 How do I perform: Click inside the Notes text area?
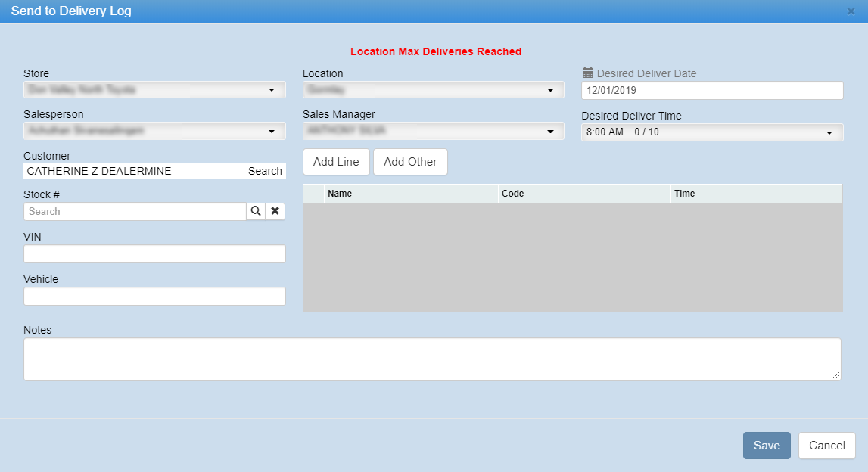point(431,359)
